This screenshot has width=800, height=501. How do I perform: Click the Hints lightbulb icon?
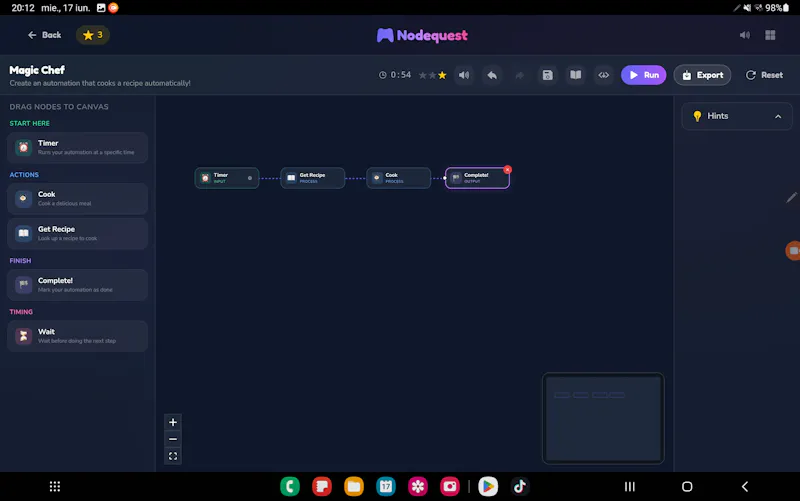tap(697, 116)
